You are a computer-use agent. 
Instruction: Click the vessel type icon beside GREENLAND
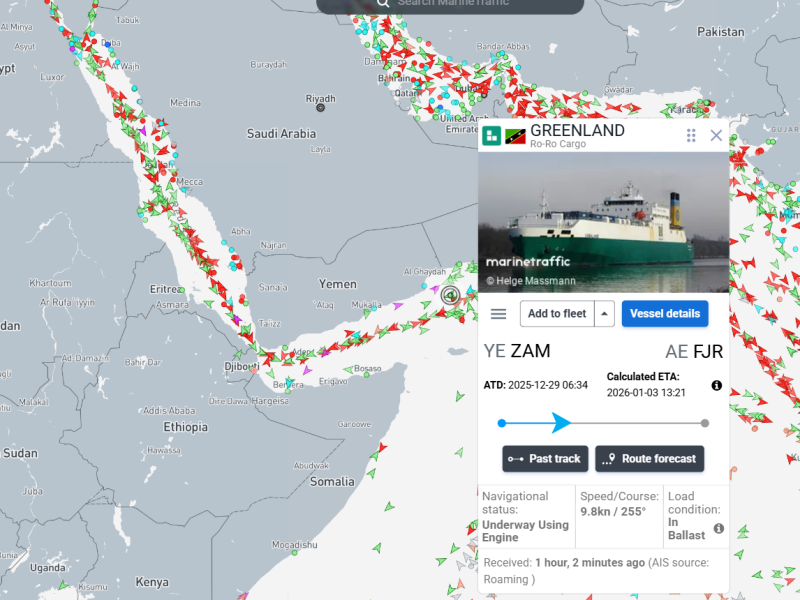tap(492, 136)
